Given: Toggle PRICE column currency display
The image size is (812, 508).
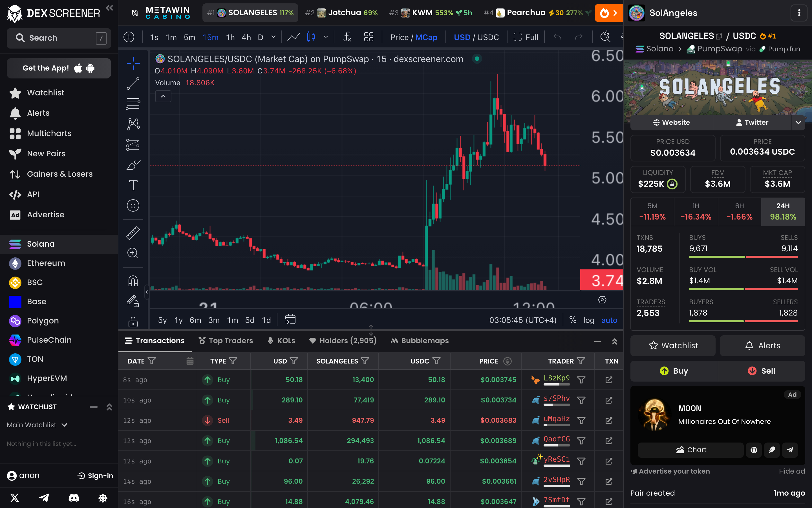Looking at the screenshot, I should coord(508,361).
